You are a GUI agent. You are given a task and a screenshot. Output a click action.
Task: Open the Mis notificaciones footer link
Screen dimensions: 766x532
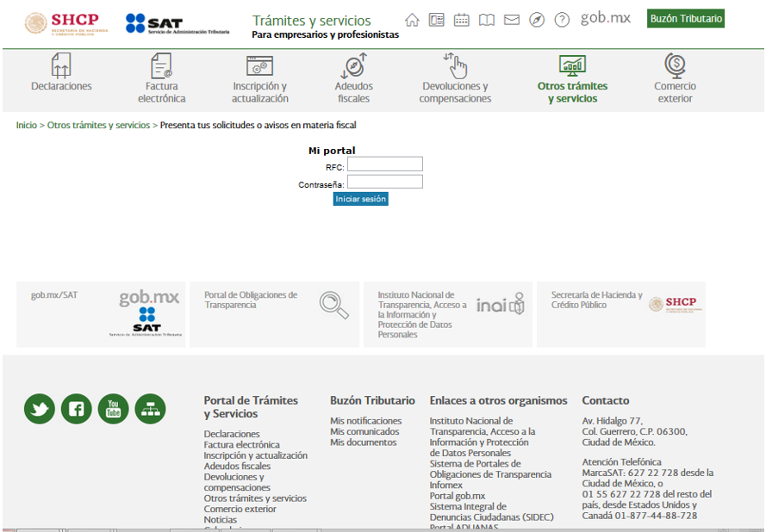[366, 421]
